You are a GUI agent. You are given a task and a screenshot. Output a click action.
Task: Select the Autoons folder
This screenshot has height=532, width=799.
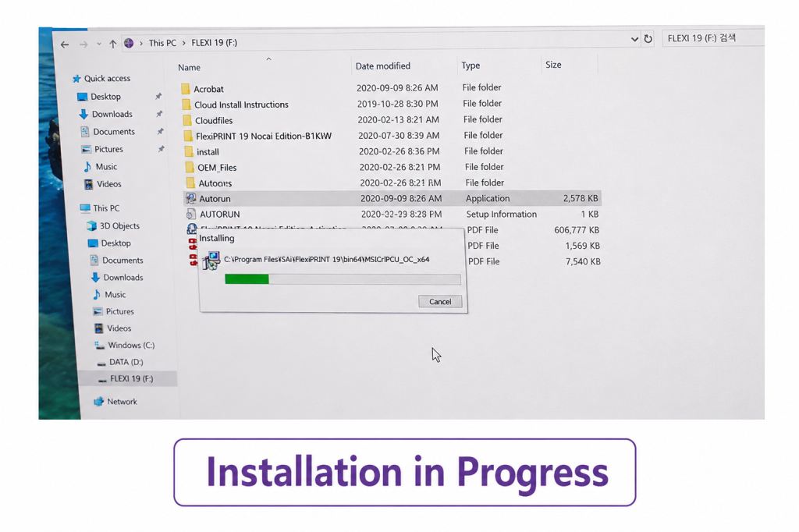click(x=208, y=183)
